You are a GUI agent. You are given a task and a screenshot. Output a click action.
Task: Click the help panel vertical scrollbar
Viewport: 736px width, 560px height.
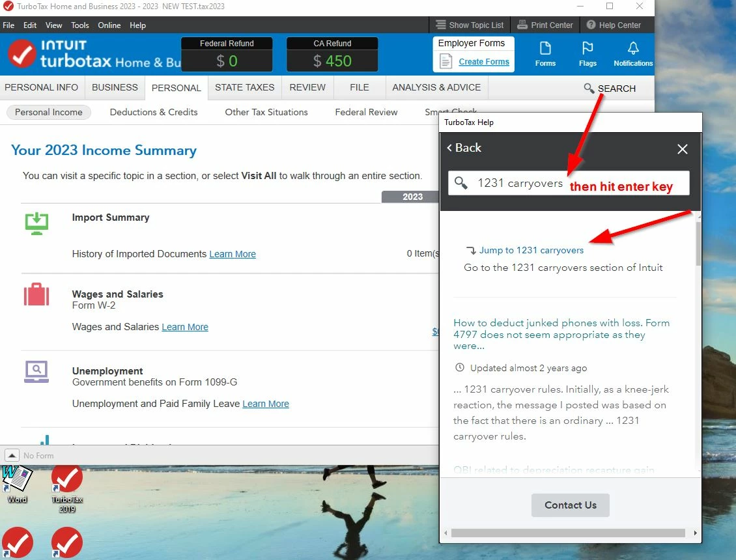(x=698, y=244)
